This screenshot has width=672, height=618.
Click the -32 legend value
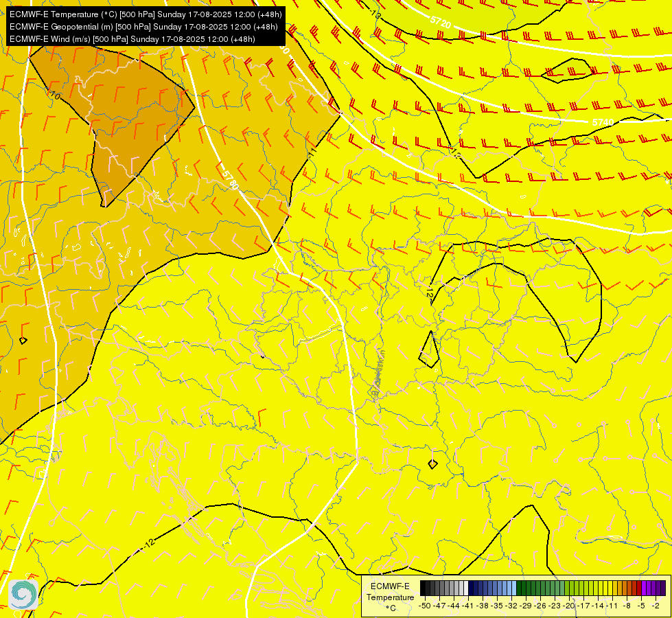(x=511, y=606)
